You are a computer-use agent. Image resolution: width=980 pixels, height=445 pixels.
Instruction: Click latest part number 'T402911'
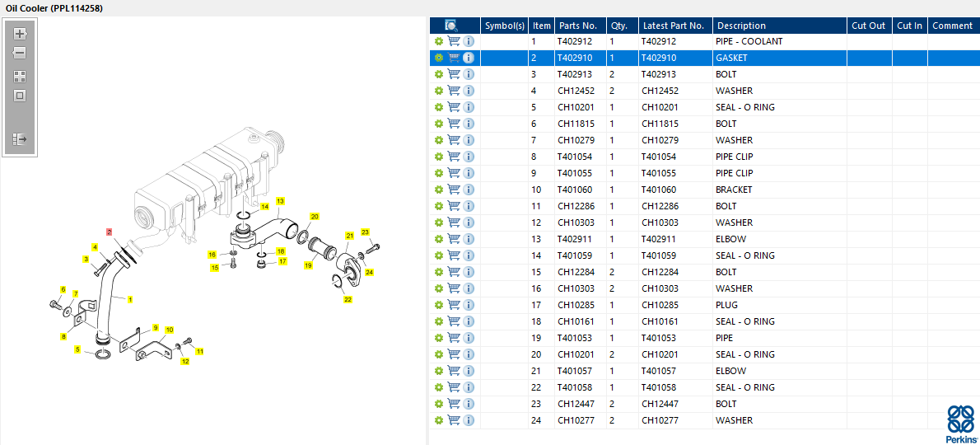pyautogui.click(x=659, y=239)
